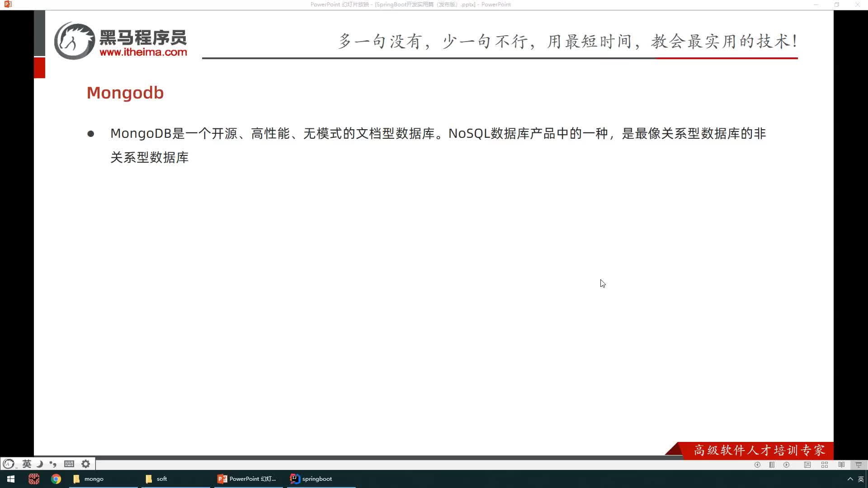Launch Google Chrome from the taskbar
The height and width of the screenshot is (488, 868).
(x=56, y=479)
